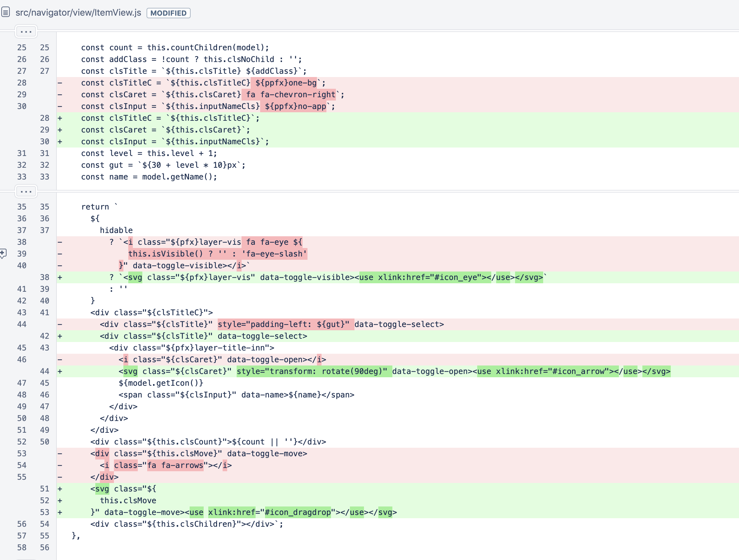The image size is (739, 560).
Task: Click the file document icon beside the filename
Action: point(6,12)
